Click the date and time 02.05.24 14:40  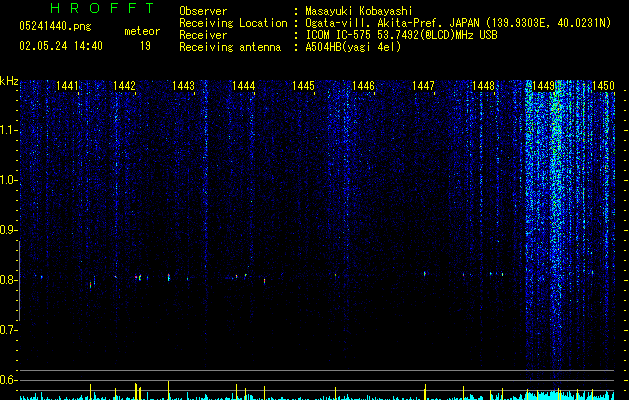(x=61, y=46)
